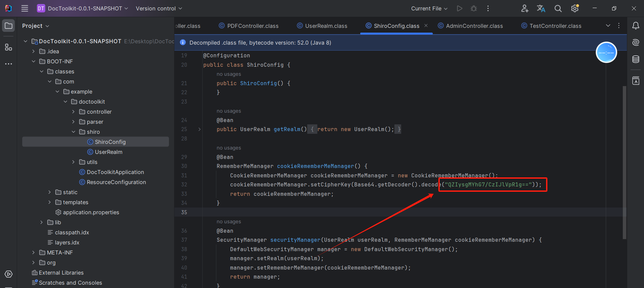Switch to PDFController.class tab
The height and width of the screenshot is (288, 644).
[x=249, y=26]
